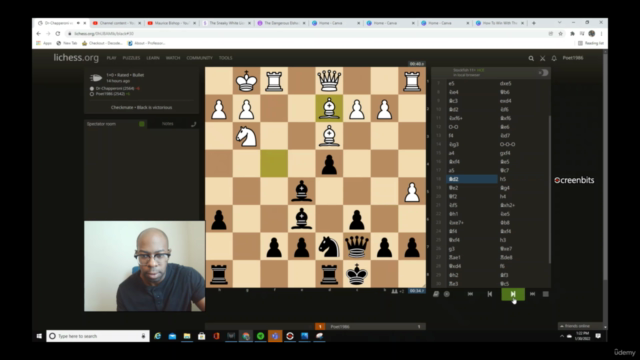Open the COMMUNITY menu
The image size is (640, 360).
[x=199, y=58]
